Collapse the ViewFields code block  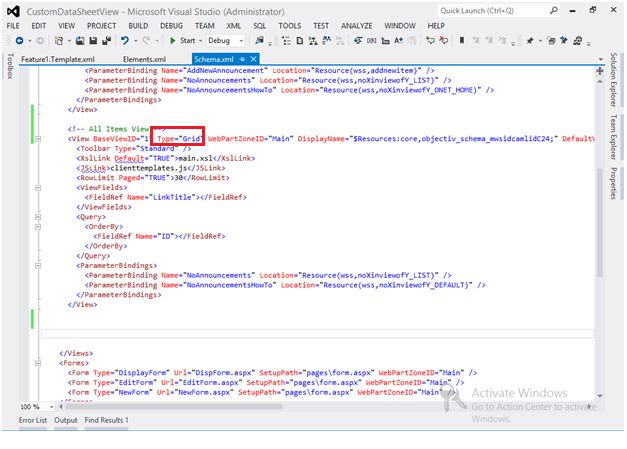pyautogui.click(x=38, y=188)
